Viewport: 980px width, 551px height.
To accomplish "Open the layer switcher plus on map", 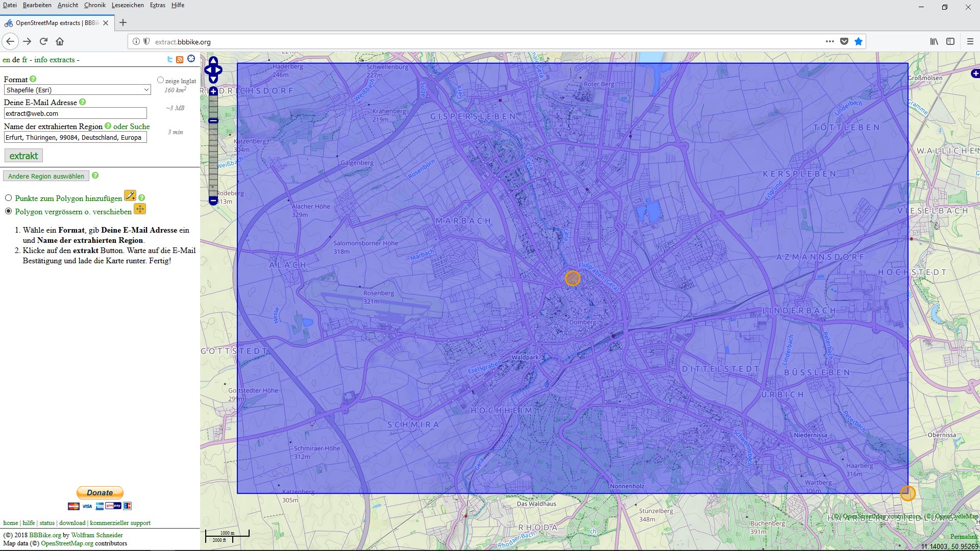I will pos(975,73).
